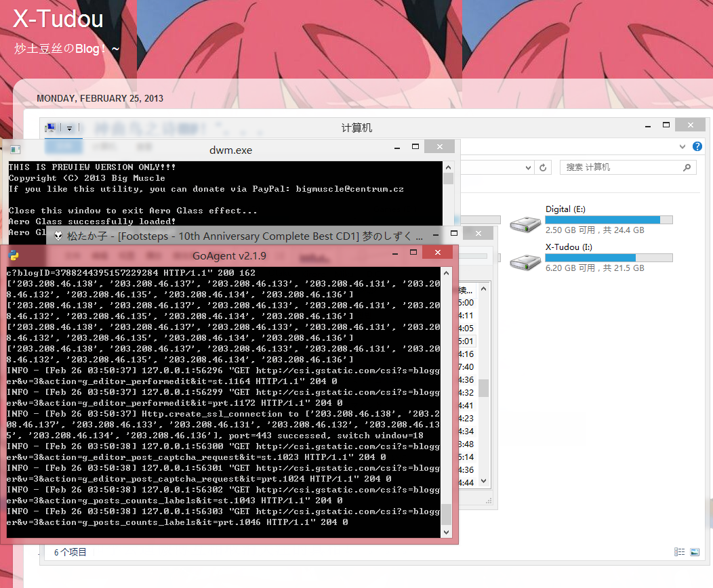Select the playlist track ending 5:00
This screenshot has height=588, width=713.
(x=466, y=303)
